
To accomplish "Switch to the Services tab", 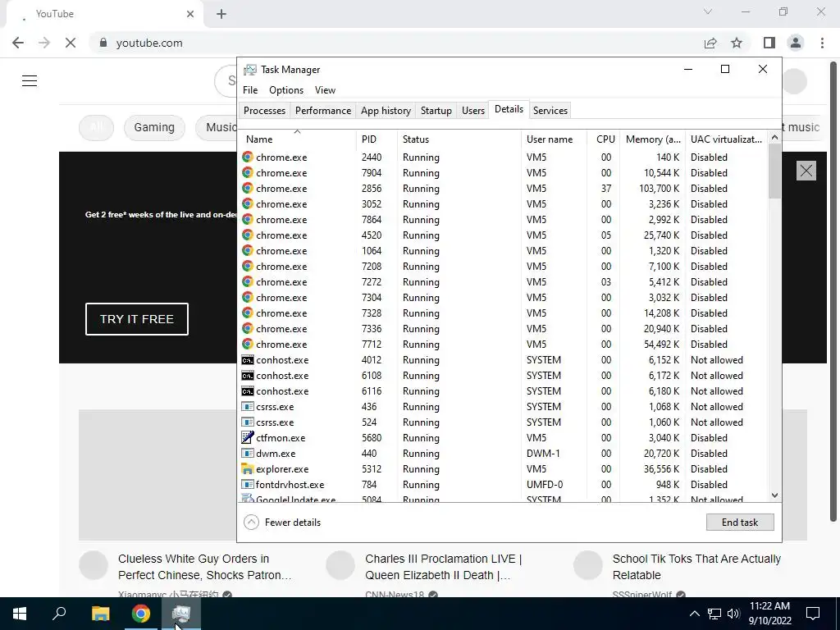I will point(550,111).
